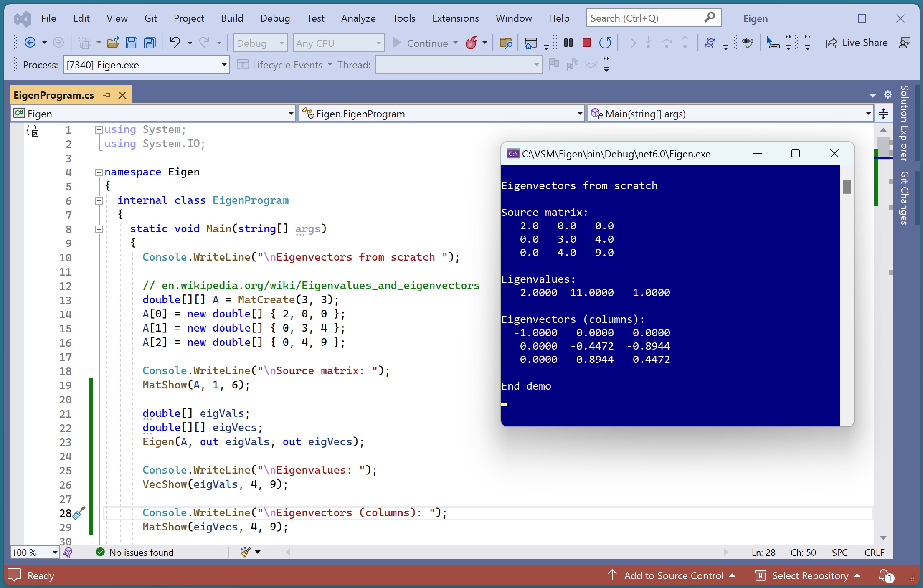This screenshot has height=588, width=923.
Task: Click the Stop Debugging red square icon
Action: pos(586,43)
